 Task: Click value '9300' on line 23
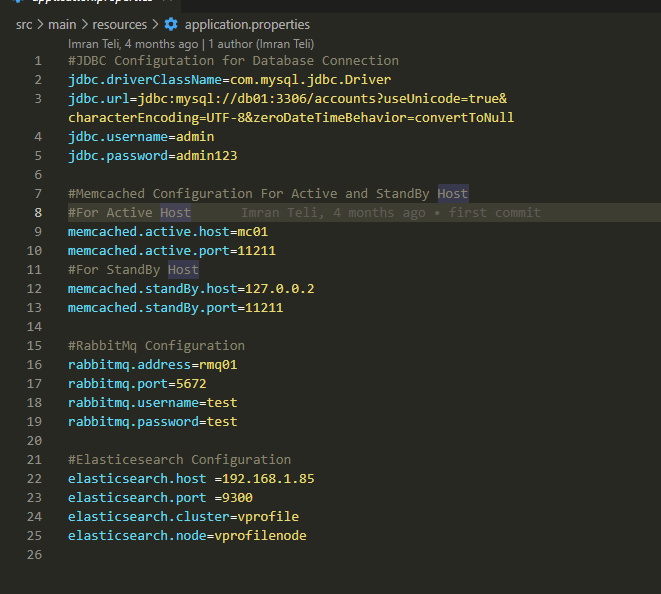click(237, 497)
